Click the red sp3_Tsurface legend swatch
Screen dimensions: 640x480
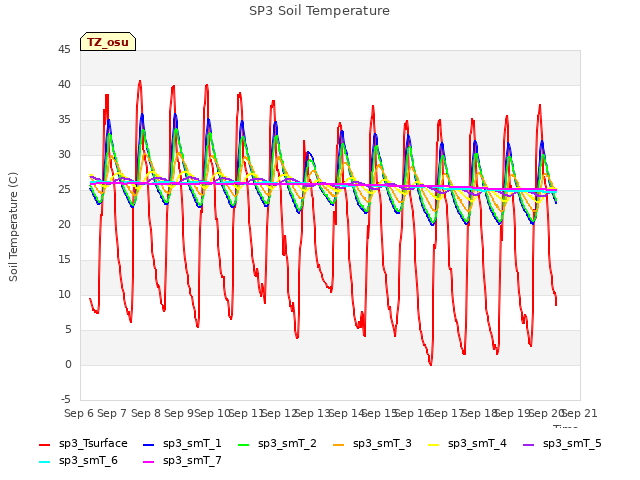point(44,444)
